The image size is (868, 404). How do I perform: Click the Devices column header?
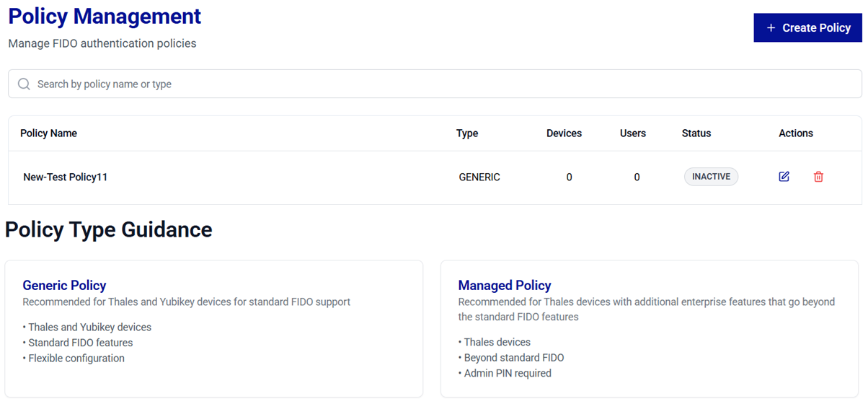pyautogui.click(x=564, y=133)
